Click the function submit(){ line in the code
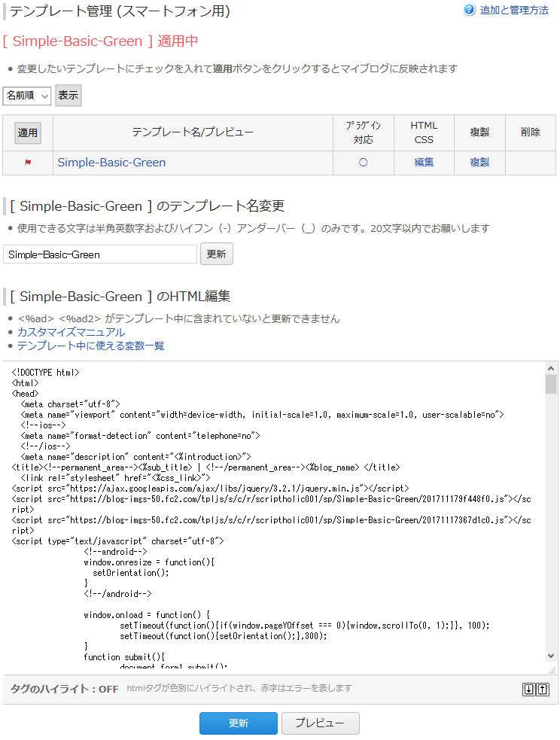The height and width of the screenshot is (740, 560). 124,657
